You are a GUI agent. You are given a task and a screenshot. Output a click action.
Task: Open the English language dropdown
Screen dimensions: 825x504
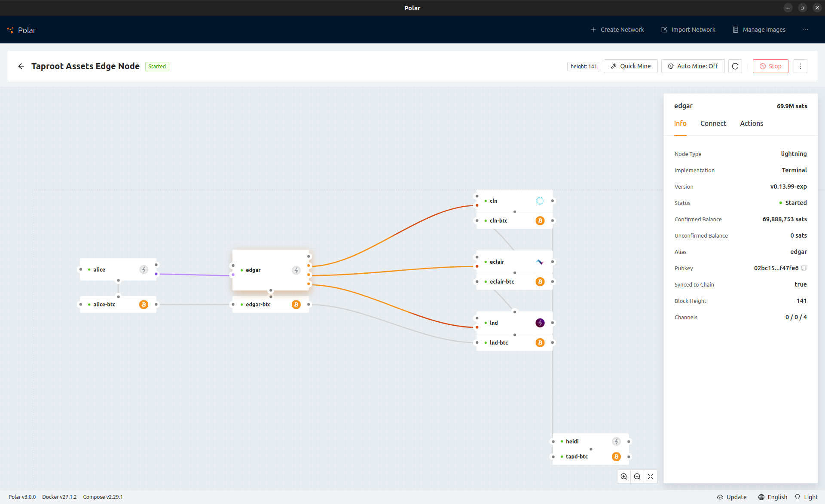pos(773,497)
